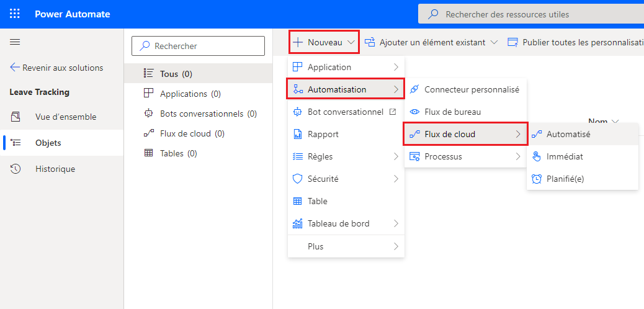644x309 pixels.
Task: Open the app launcher waffle icon
Action: [x=14, y=14]
